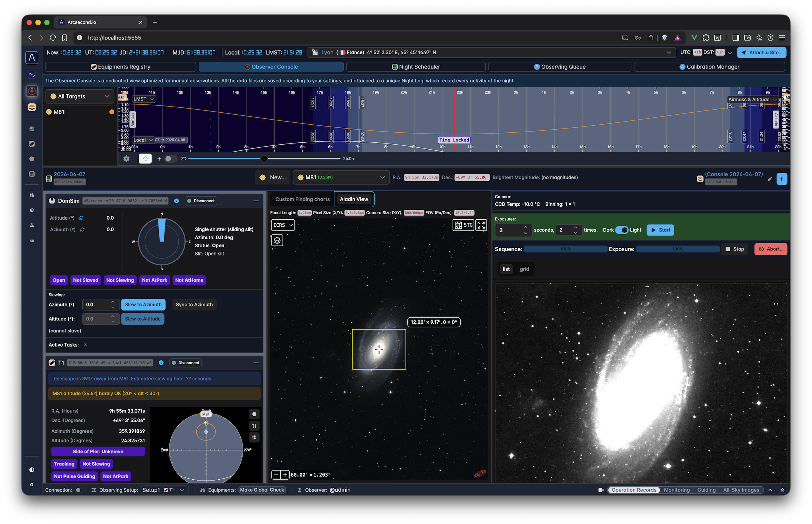This screenshot has height=524, width=812.
Task: Refresh the DomSim Altitude value
Action: [x=82, y=218]
